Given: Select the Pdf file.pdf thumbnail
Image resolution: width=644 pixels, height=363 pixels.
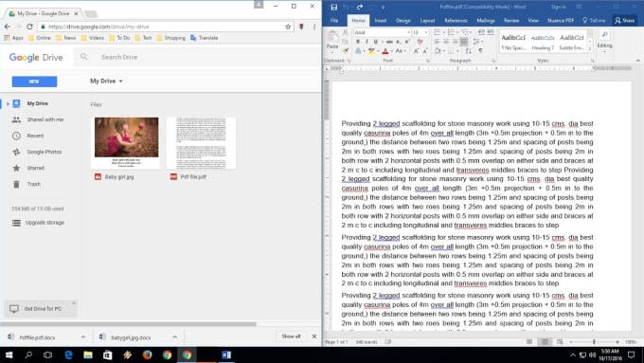Looking at the screenshot, I should click(x=201, y=143).
